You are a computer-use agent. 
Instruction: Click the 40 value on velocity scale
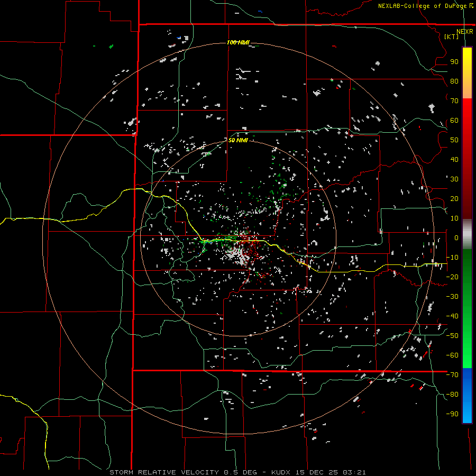click(x=454, y=160)
